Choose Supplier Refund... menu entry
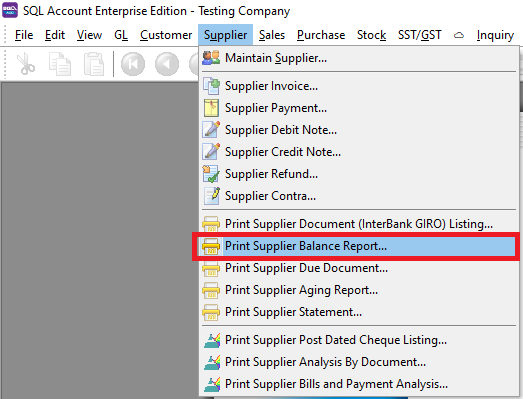This screenshot has width=523, height=399. coord(359,174)
